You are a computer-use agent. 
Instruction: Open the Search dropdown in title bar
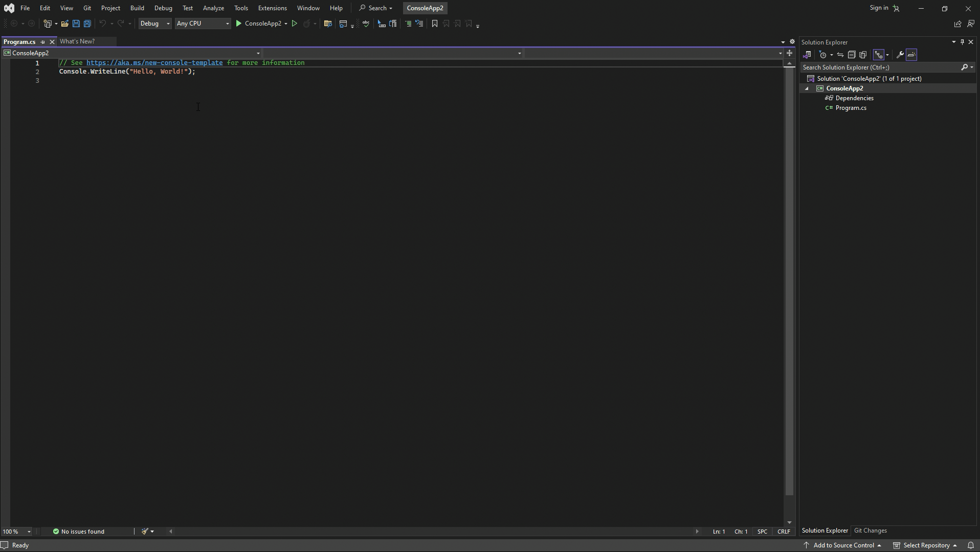click(376, 8)
